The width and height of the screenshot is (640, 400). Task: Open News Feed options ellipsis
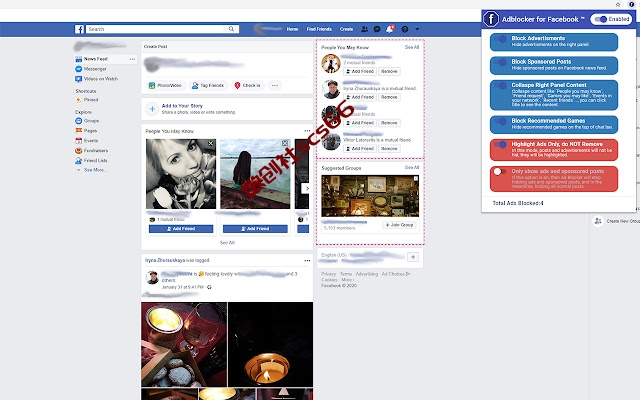coord(132,59)
